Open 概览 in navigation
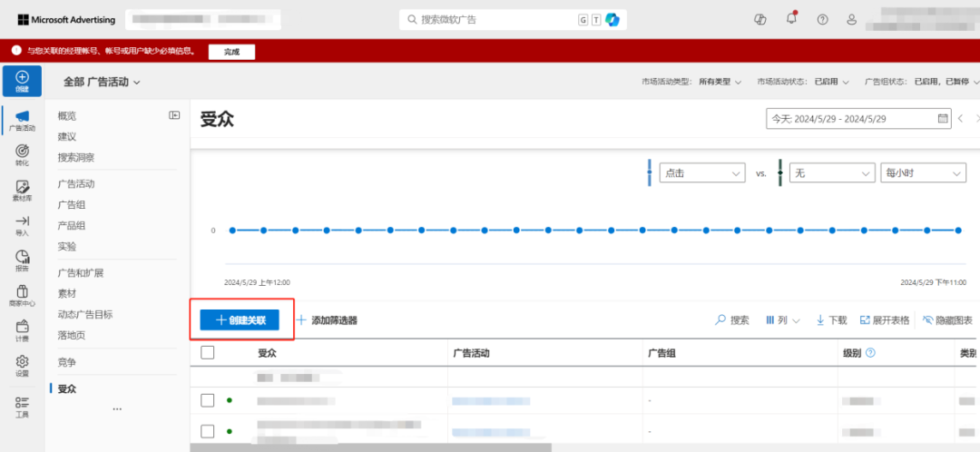The width and height of the screenshot is (980, 452). click(x=67, y=115)
